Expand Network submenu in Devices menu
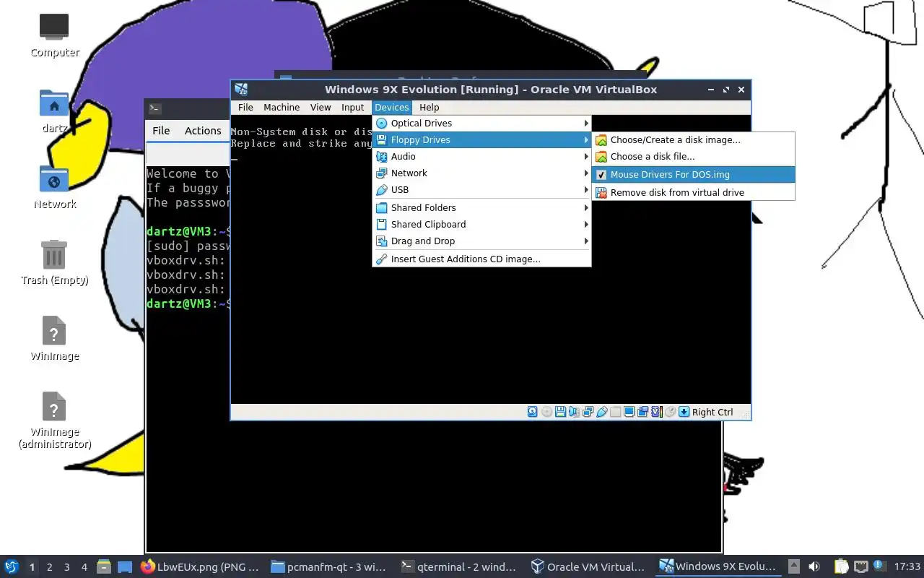This screenshot has height=578, width=924. click(481, 173)
